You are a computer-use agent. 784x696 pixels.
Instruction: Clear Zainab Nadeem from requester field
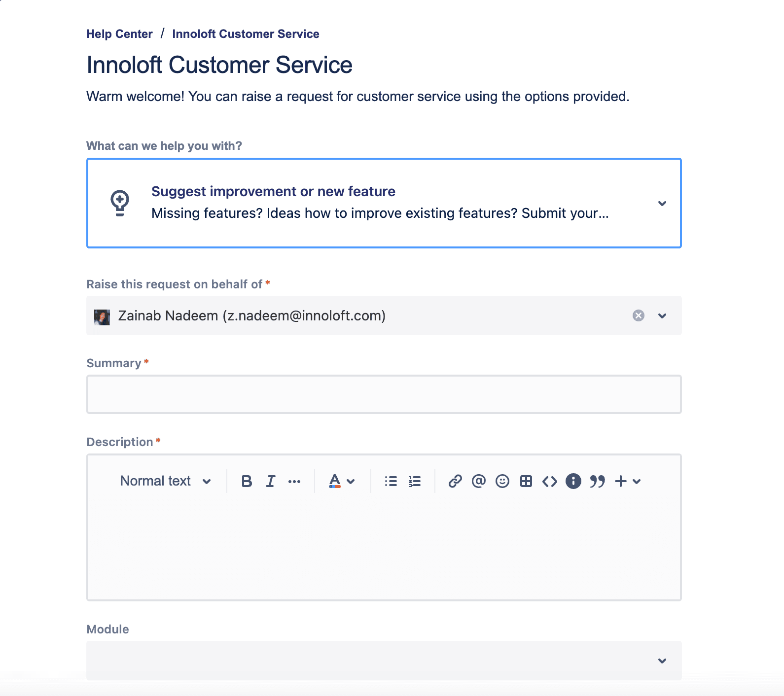point(638,315)
